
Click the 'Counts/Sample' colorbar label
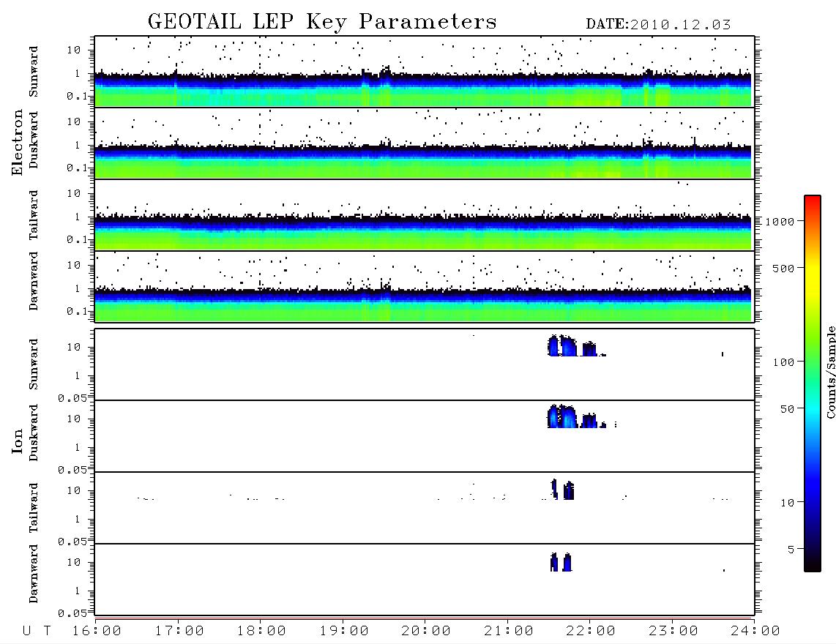tap(830, 372)
